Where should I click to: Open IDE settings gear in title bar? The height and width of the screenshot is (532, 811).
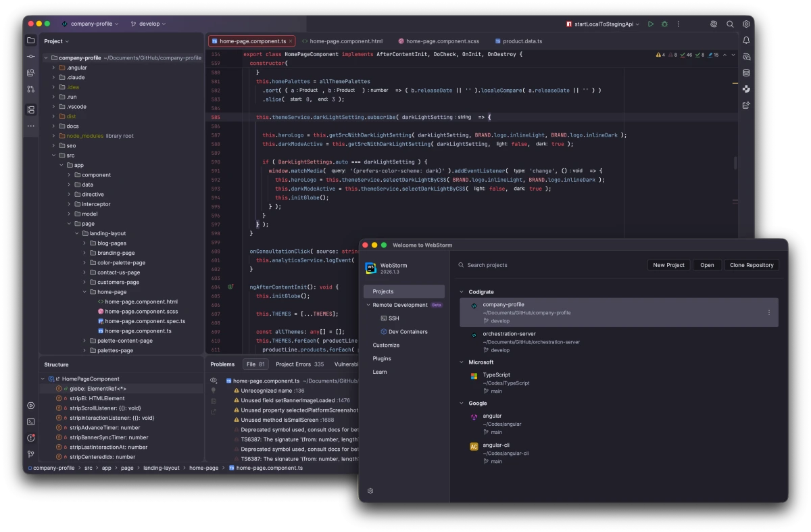click(746, 24)
